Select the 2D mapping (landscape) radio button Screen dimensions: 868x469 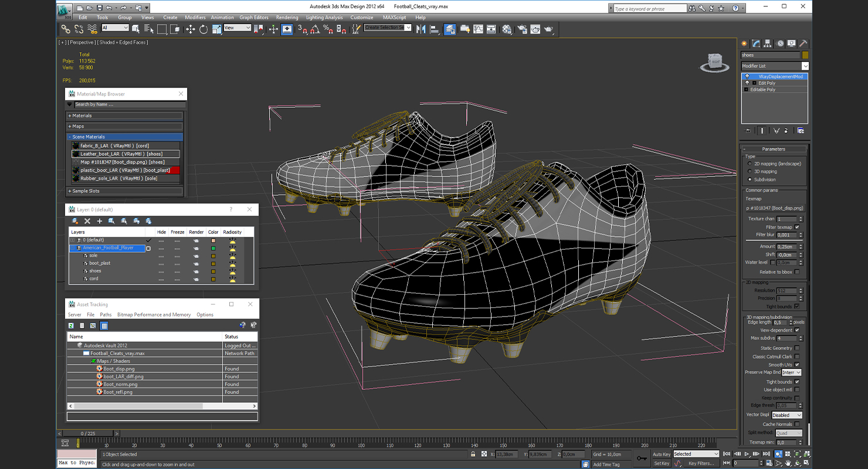[750, 164]
